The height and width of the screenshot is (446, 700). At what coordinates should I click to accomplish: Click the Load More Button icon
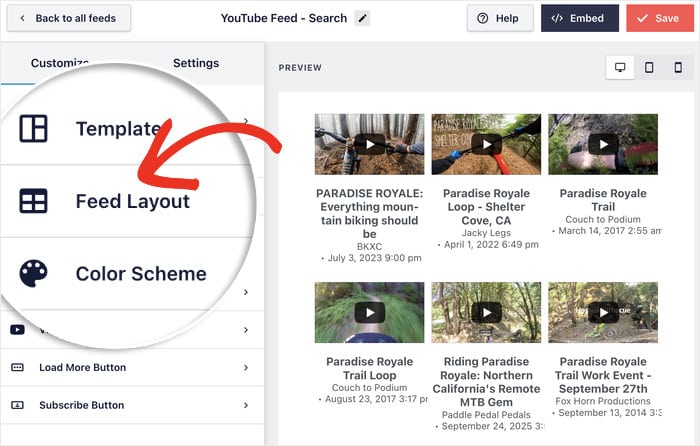click(x=17, y=367)
